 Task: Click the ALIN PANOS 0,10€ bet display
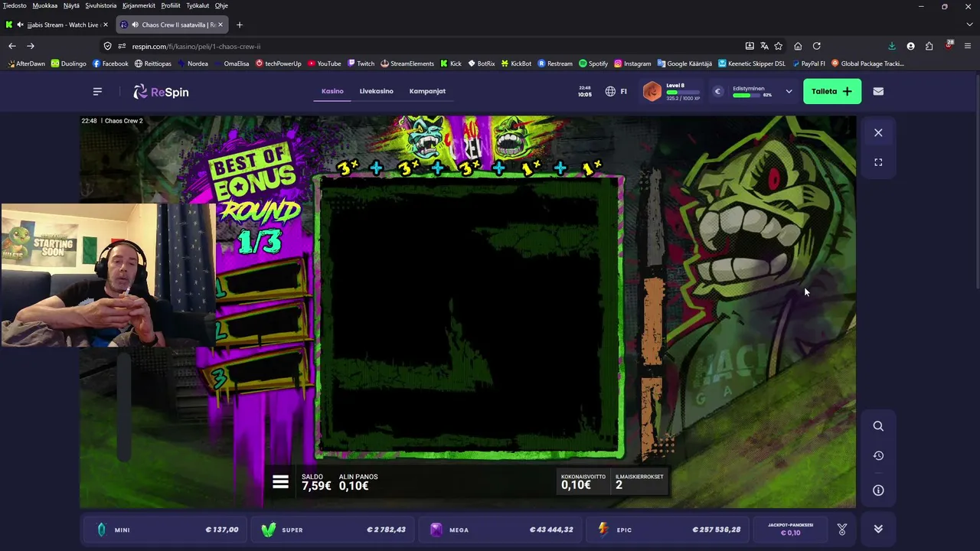[358, 482]
